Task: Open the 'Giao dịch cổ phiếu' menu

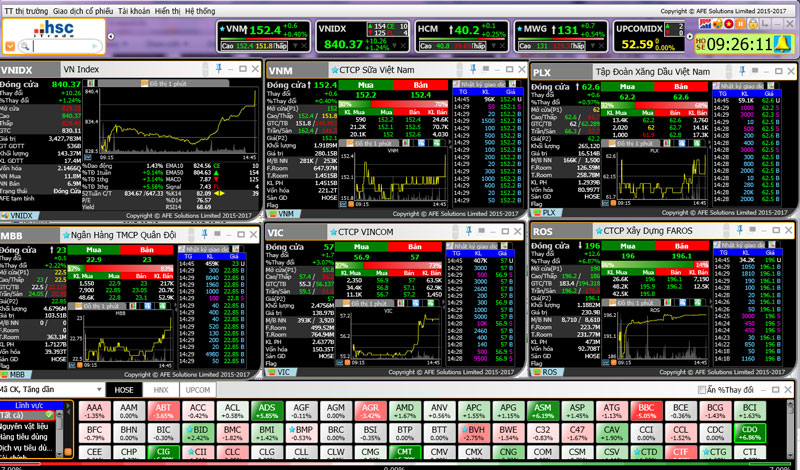Action: point(83,11)
